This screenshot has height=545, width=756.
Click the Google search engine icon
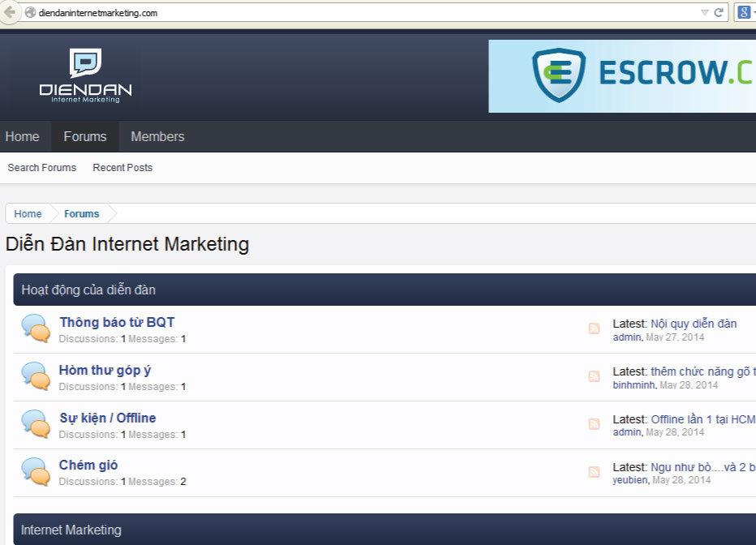(x=744, y=12)
